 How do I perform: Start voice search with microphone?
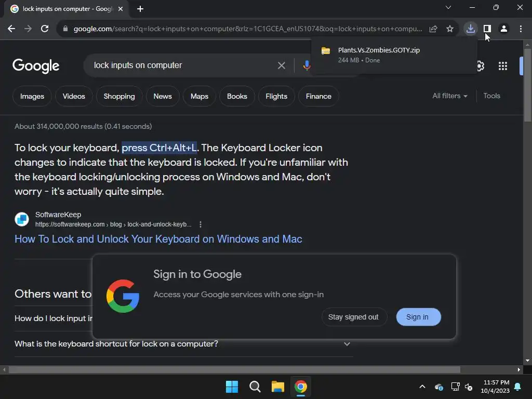point(307,65)
